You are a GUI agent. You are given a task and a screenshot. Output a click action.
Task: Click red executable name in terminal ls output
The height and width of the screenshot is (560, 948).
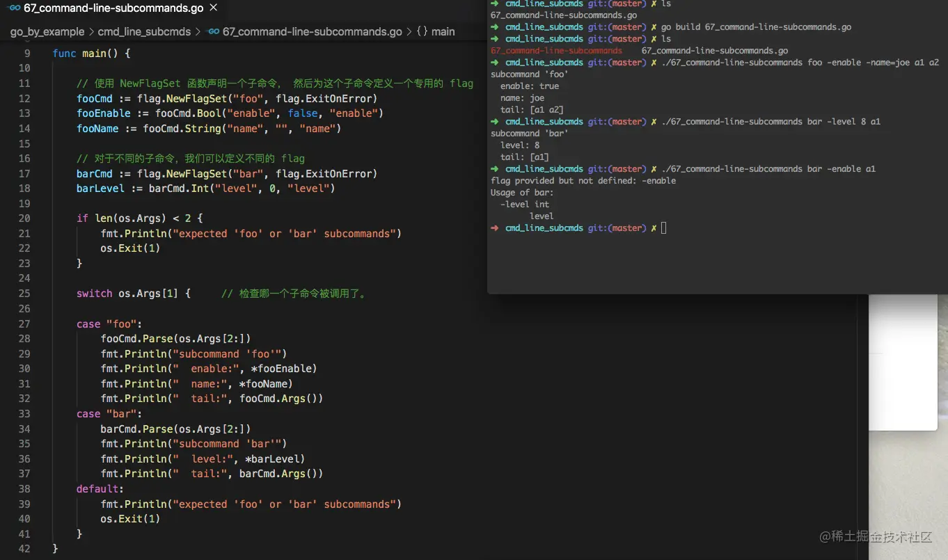click(556, 51)
